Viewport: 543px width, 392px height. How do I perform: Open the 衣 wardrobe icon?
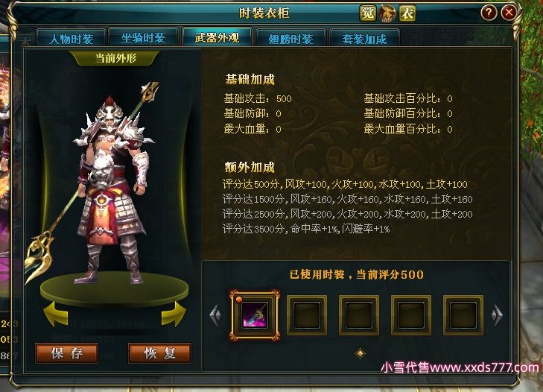click(x=407, y=14)
